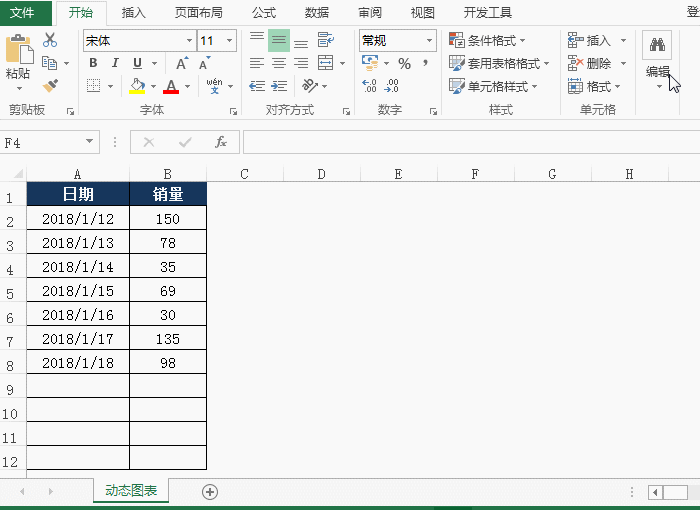Image resolution: width=700 pixels, height=510 pixels.
Task: Toggle Italic formatting
Action: (x=115, y=63)
